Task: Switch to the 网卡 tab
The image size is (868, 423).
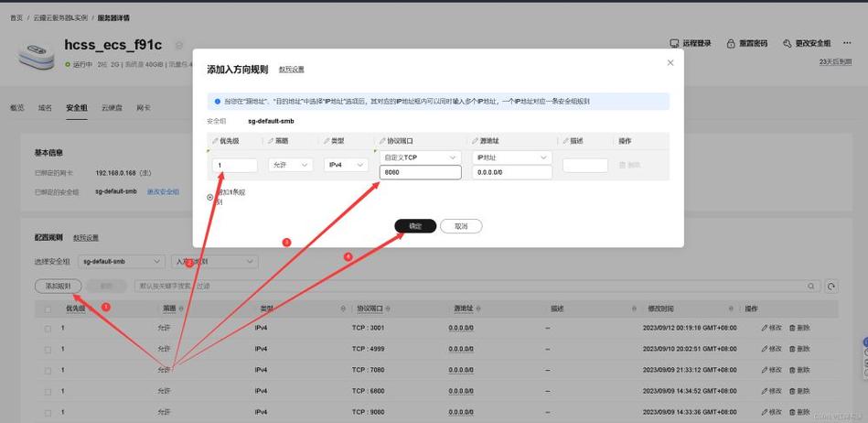Action: tap(144, 108)
